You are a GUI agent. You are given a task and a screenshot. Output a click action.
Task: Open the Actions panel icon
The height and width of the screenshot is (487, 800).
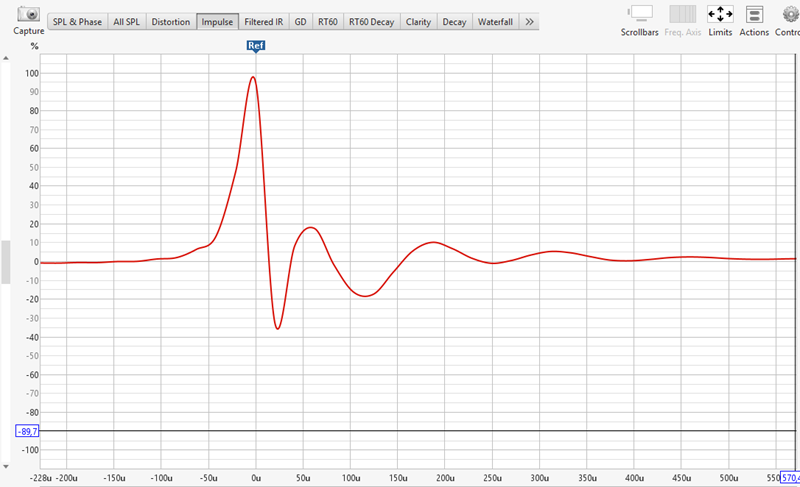click(754, 14)
